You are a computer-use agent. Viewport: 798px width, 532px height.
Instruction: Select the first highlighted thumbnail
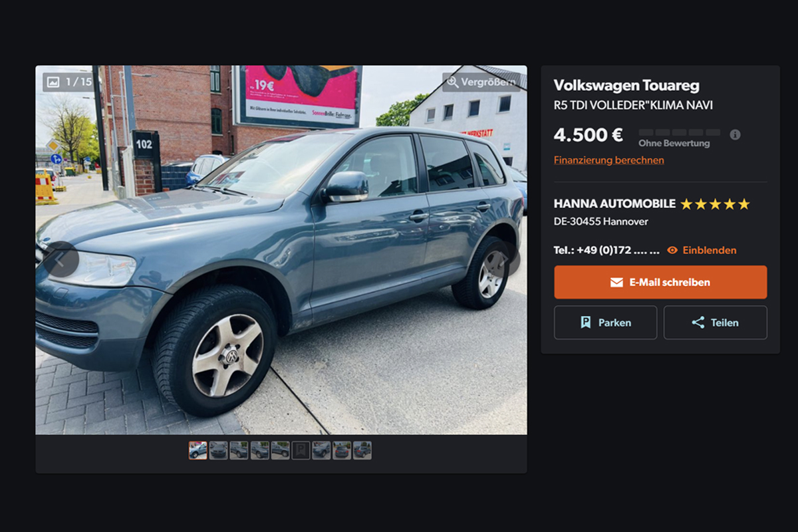[x=198, y=450]
